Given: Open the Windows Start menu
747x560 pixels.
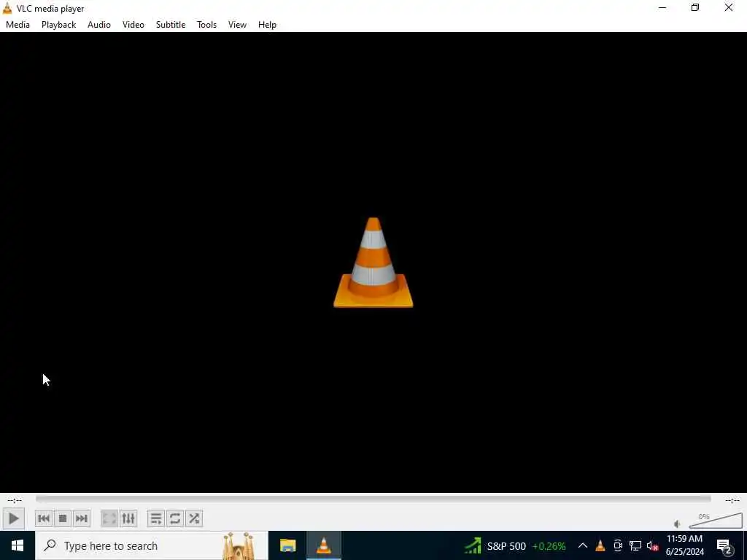Looking at the screenshot, I should [18, 545].
